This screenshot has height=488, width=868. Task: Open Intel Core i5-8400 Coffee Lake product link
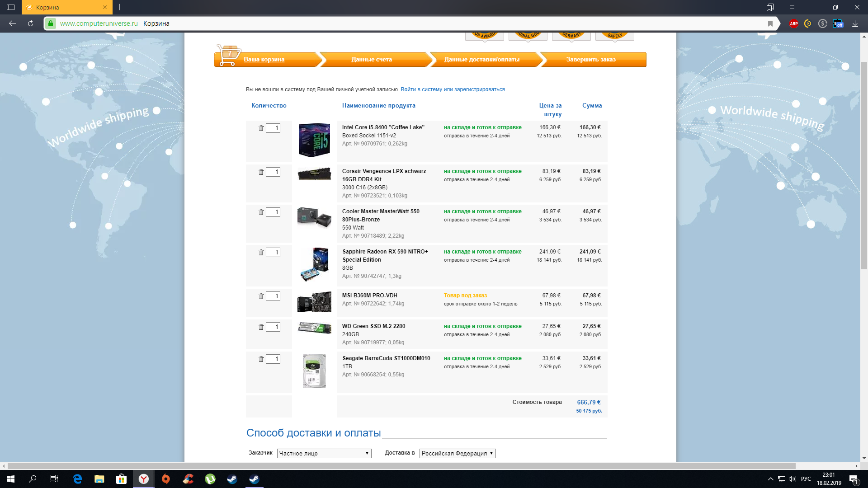click(x=383, y=127)
